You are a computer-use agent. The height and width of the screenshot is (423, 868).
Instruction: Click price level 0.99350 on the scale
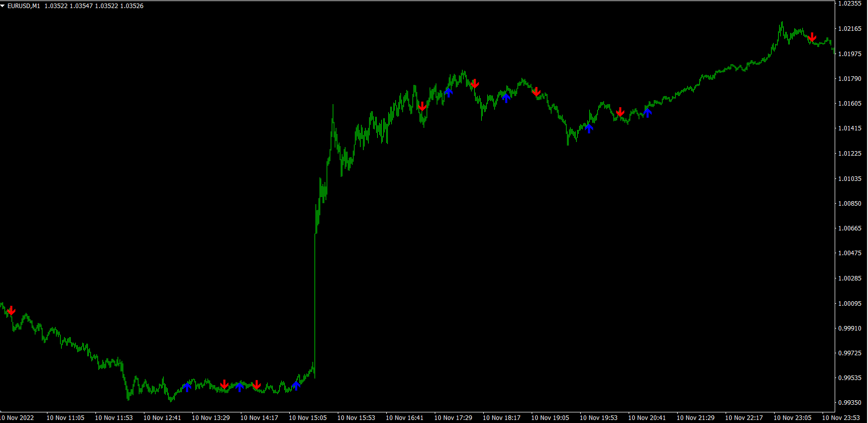click(x=850, y=402)
